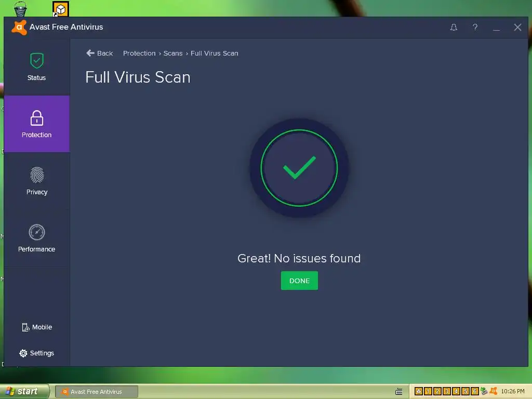Close the Avast window
The height and width of the screenshot is (399, 532).
coord(517,27)
